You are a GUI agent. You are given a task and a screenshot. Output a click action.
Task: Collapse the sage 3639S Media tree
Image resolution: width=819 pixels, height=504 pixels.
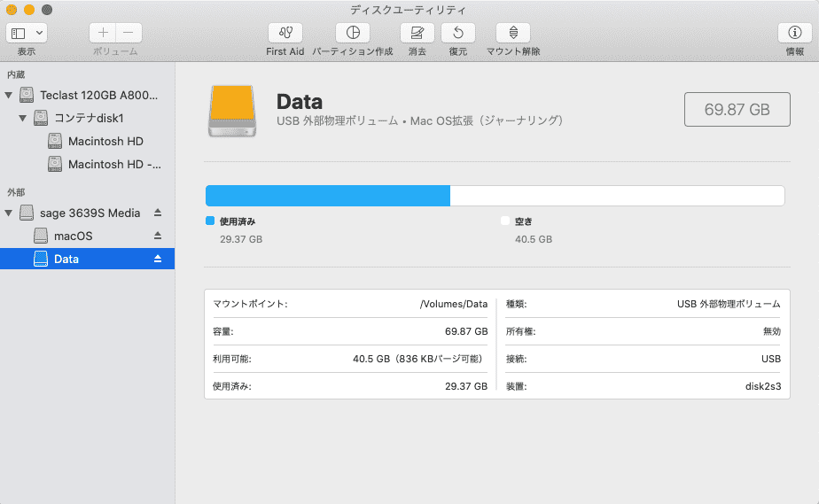(8, 213)
